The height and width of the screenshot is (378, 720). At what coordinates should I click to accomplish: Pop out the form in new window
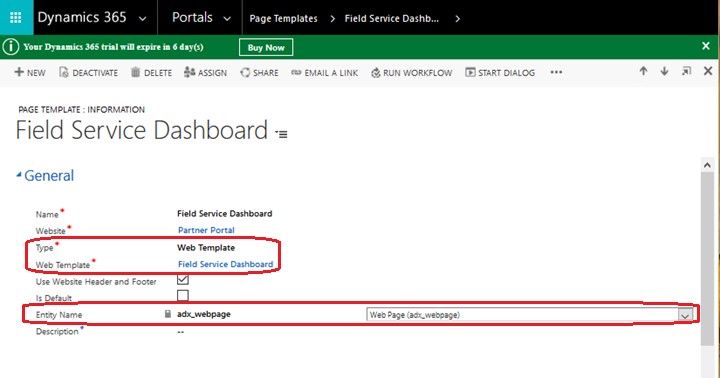[x=686, y=71]
